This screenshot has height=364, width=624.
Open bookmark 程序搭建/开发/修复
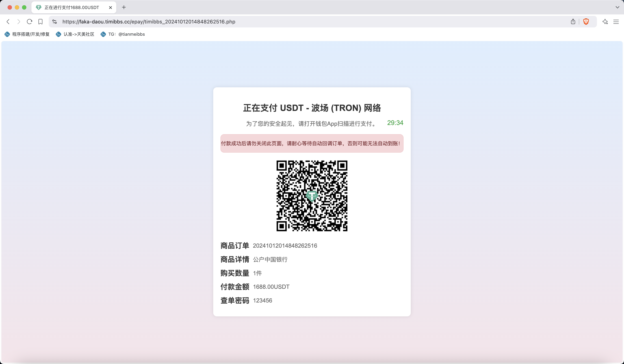click(x=27, y=34)
